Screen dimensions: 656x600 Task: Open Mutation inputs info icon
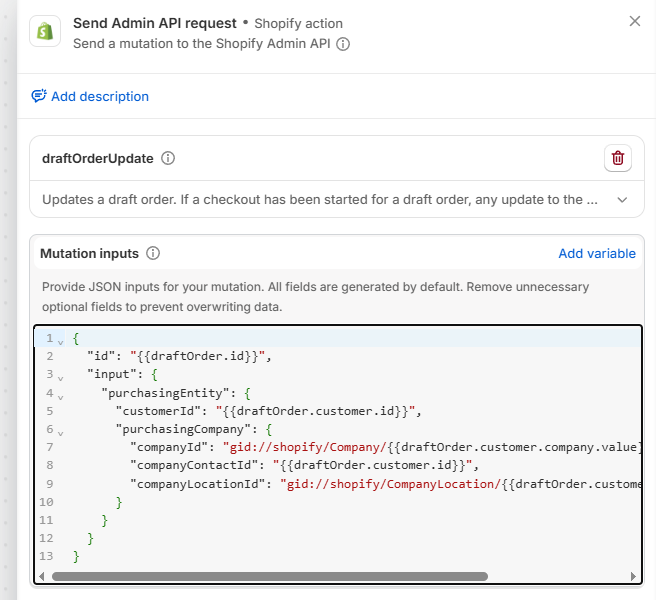tap(153, 254)
